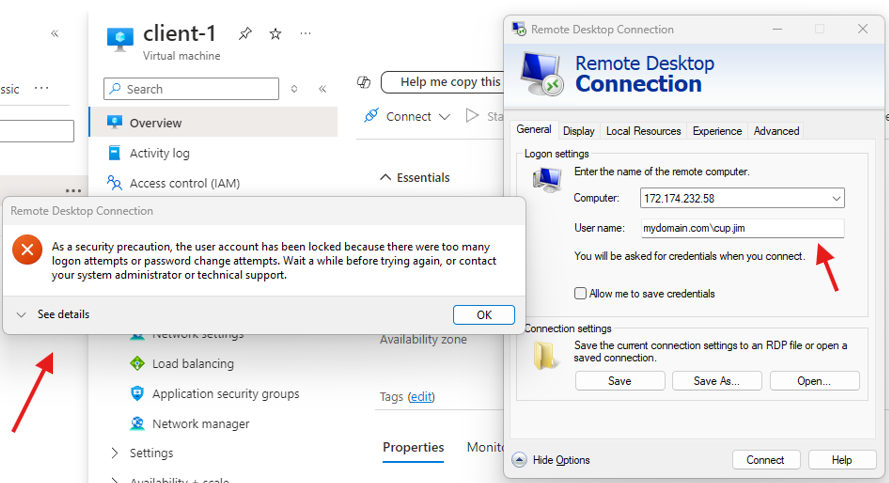This screenshot has height=483, width=889.
Task: Click the client-1 virtual machine icon
Action: [120, 40]
